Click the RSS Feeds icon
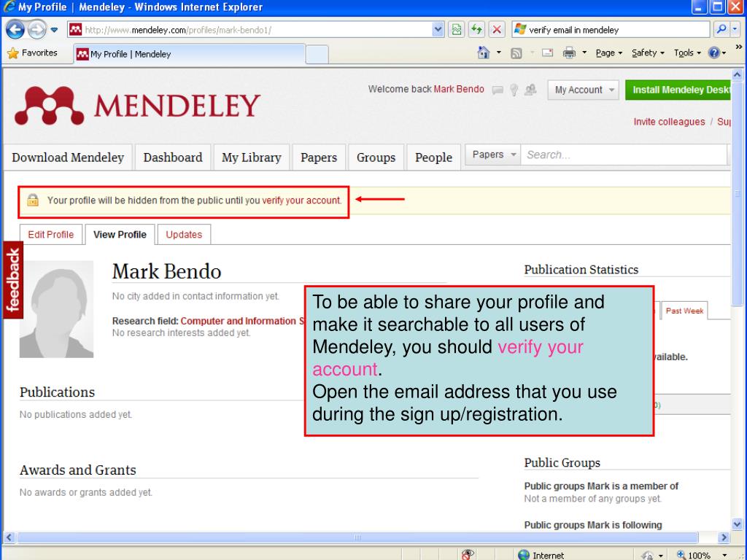The width and height of the screenshot is (747, 560). click(x=516, y=52)
